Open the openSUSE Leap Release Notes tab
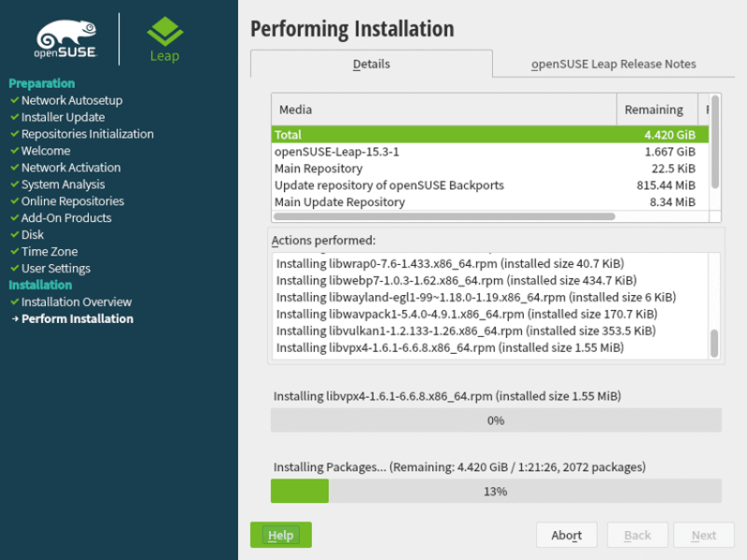 point(613,64)
